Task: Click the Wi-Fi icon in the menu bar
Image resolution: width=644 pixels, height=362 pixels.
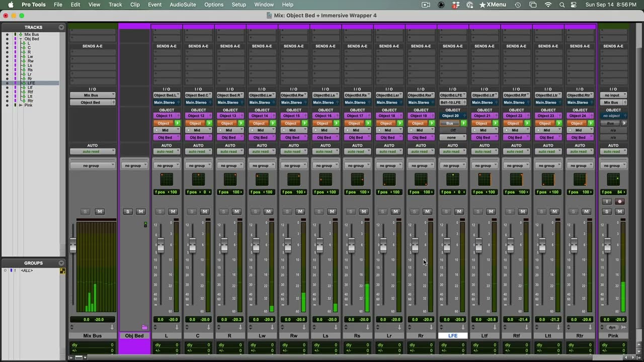Action: 548,5
